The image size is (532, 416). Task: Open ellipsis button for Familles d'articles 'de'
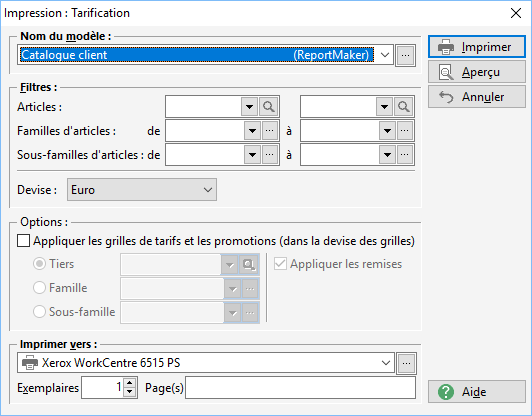pyautogui.click(x=270, y=131)
